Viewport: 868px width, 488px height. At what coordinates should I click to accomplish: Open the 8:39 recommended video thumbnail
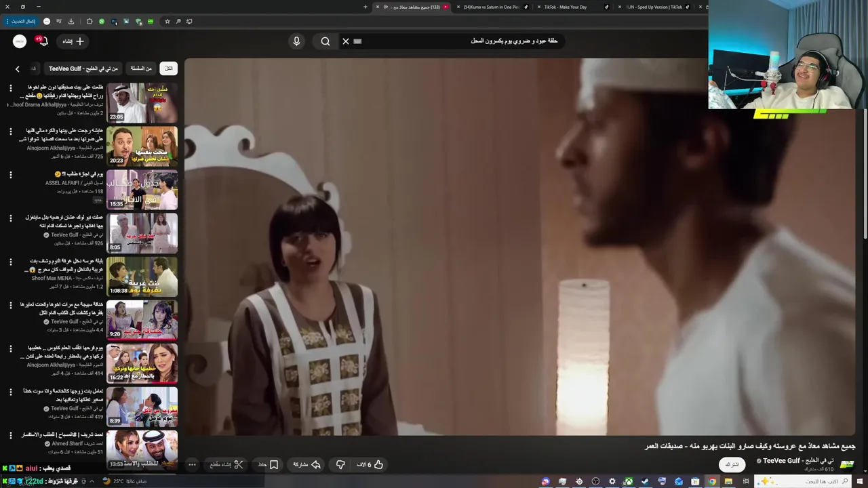(142, 406)
